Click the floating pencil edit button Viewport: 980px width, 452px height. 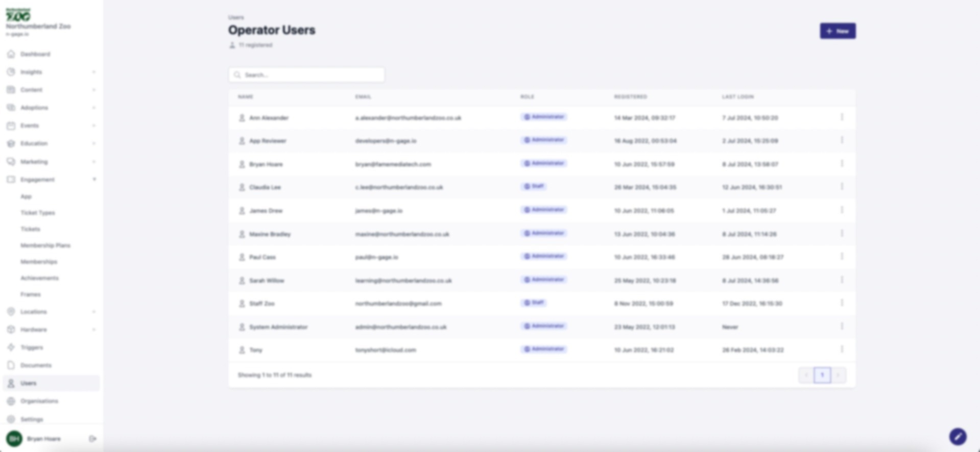coord(958,437)
